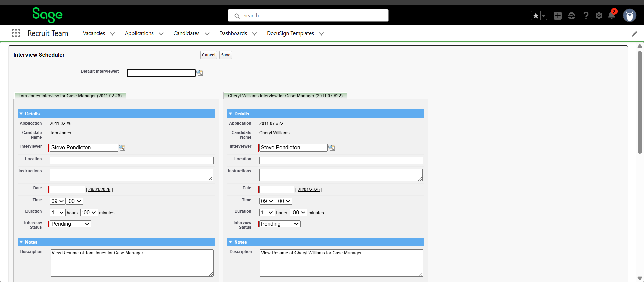644x282 pixels.
Task: Open hour dropdown for Cheryl Williams Time
Action: pyautogui.click(x=267, y=201)
